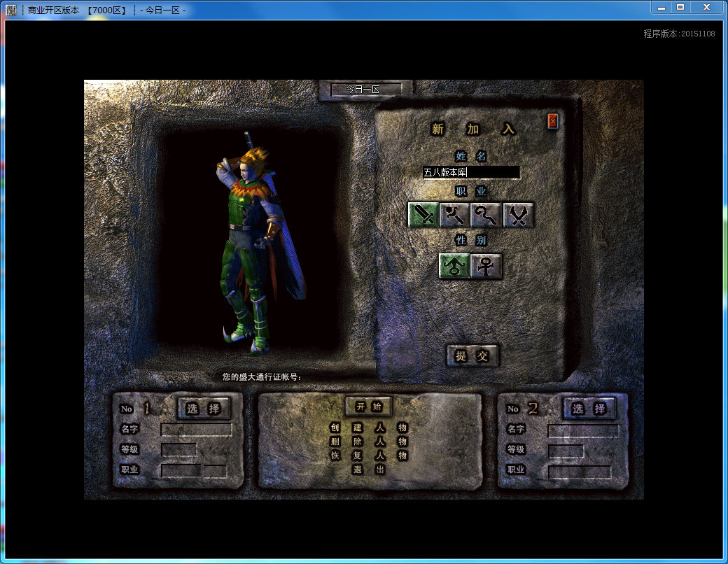Choose the male gender symbol

[x=454, y=265]
